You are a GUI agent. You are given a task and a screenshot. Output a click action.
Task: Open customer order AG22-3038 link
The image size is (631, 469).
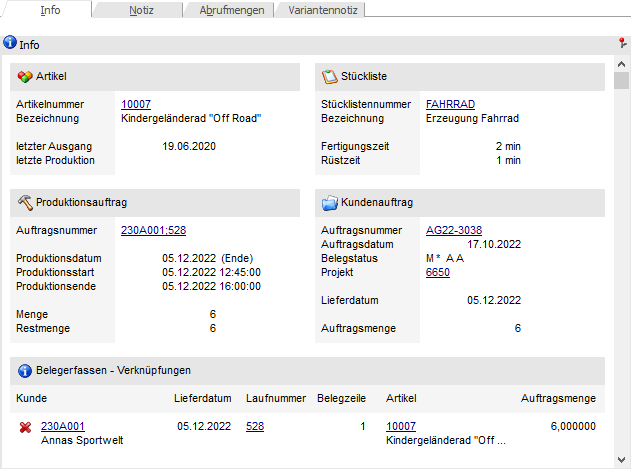454,230
